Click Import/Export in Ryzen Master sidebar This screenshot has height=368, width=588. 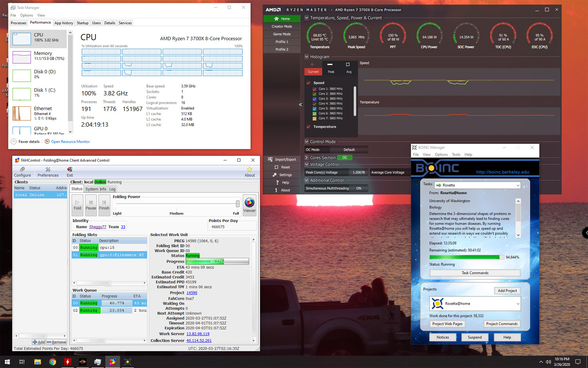coord(281,160)
